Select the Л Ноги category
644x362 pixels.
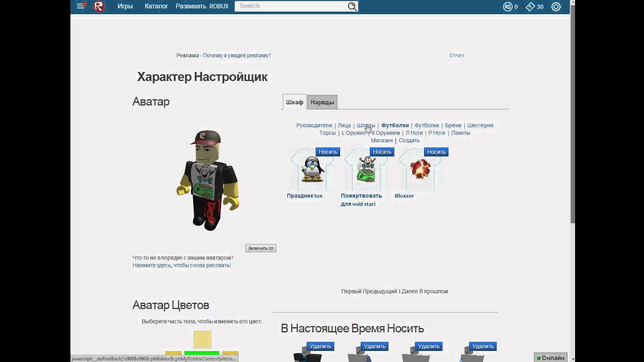414,133
